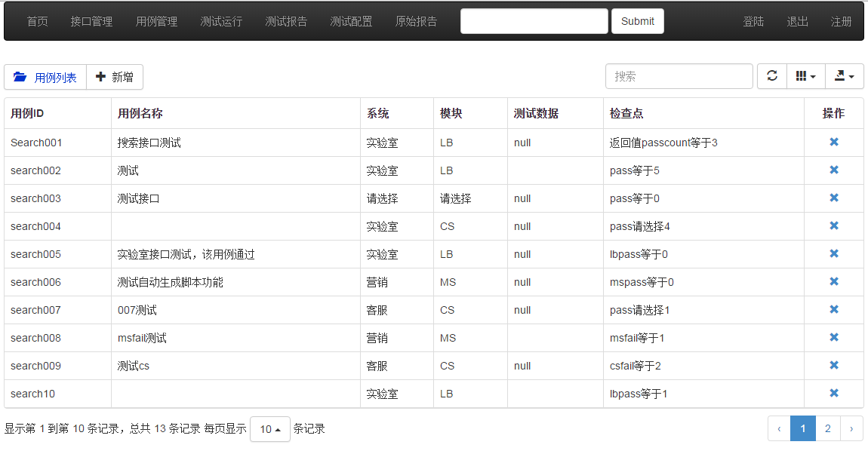Click the pass等于5 checkpoint cell
Viewport: 868px width, 457px height.
click(x=703, y=170)
